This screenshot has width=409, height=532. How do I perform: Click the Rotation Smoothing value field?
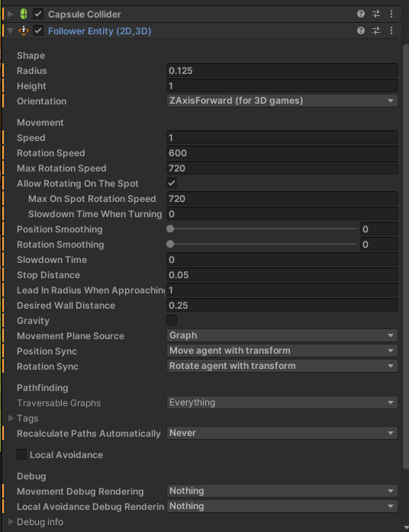click(x=378, y=245)
